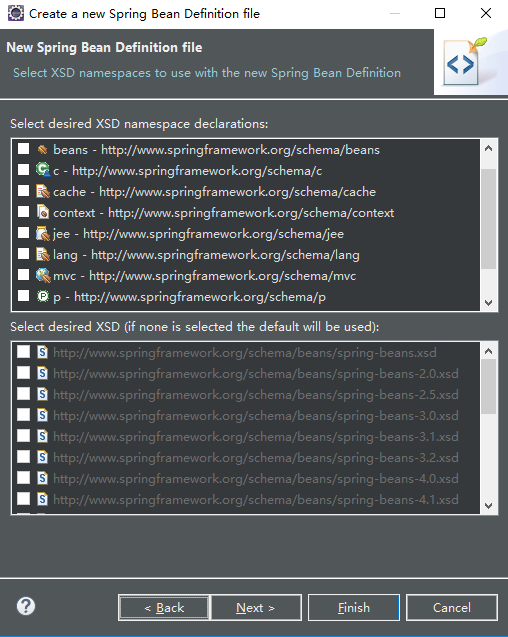
Task: Click the spring-beans.xsd file icon
Action: (42, 352)
